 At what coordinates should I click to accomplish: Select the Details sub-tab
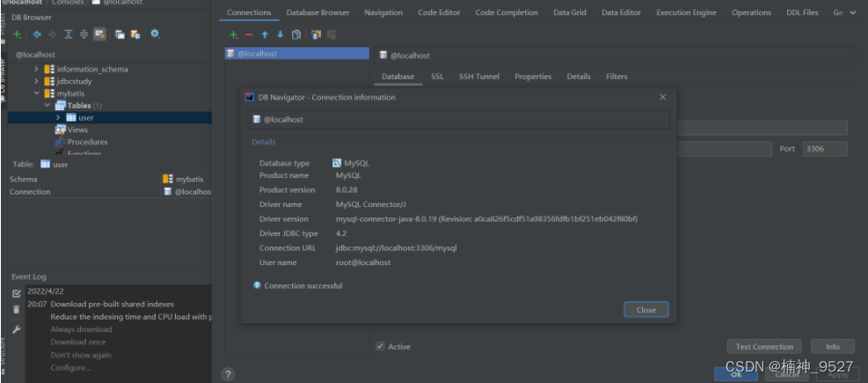(x=579, y=77)
